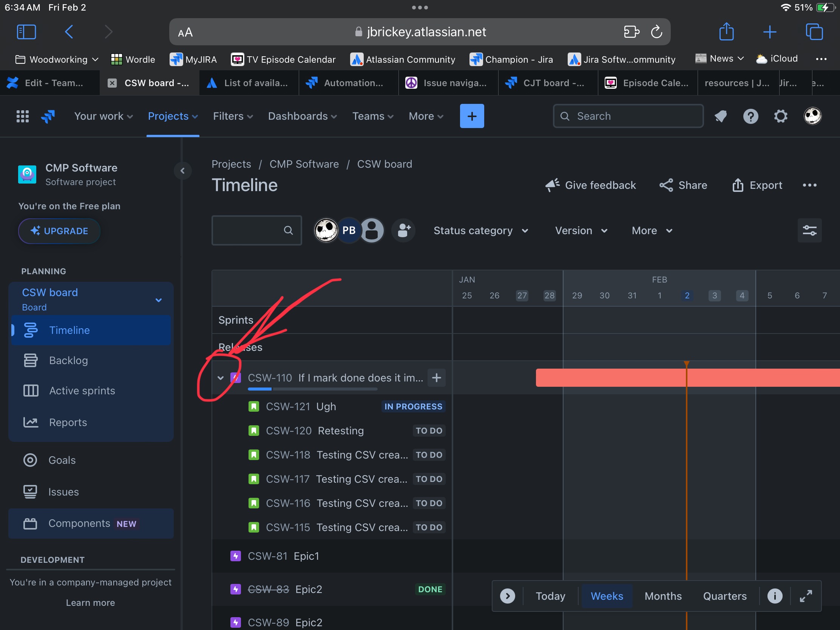Jump to Today on the timeline
The width and height of the screenshot is (840, 630).
551,596
